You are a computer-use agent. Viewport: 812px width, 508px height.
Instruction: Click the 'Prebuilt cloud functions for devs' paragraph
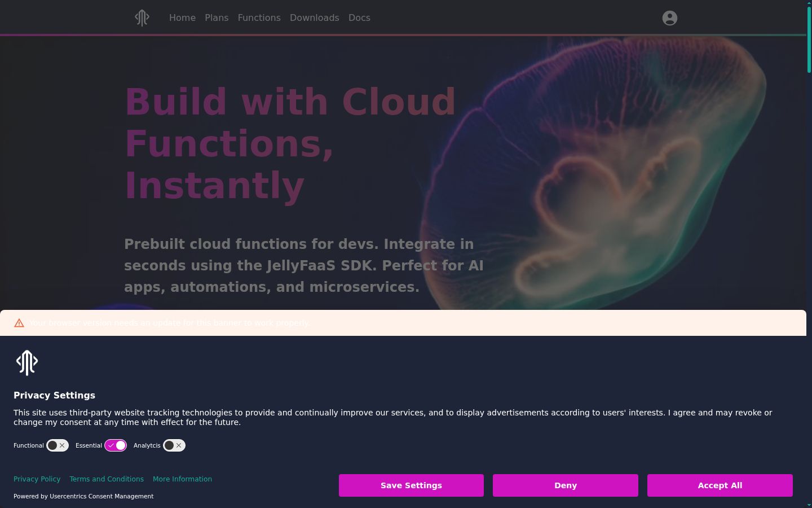point(304,265)
